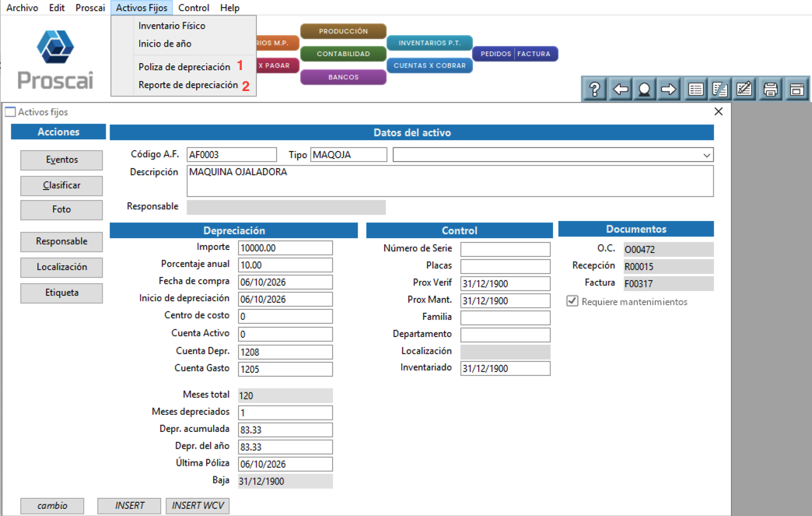This screenshot has height=516, width=812.
Task: Click the Eventos button
Action: [61, 160]
